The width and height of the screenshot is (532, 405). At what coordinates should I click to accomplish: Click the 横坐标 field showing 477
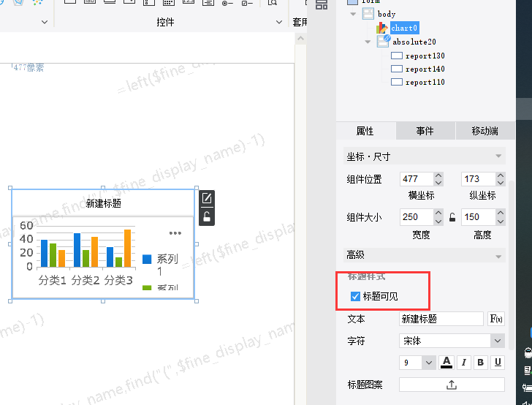coord(417,179)
